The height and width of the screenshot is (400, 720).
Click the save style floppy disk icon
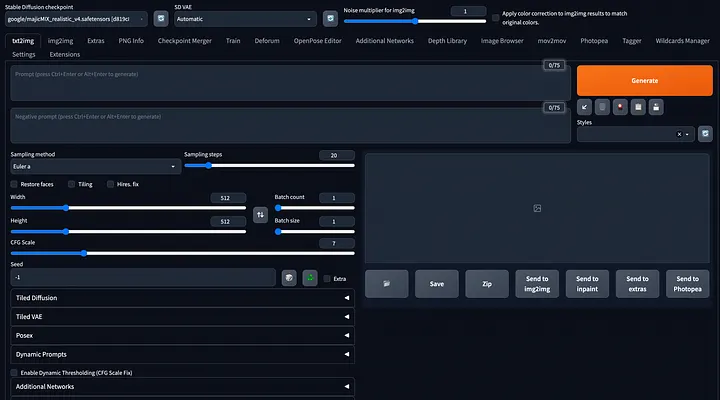pyautogui.click(x=656, y=106)
